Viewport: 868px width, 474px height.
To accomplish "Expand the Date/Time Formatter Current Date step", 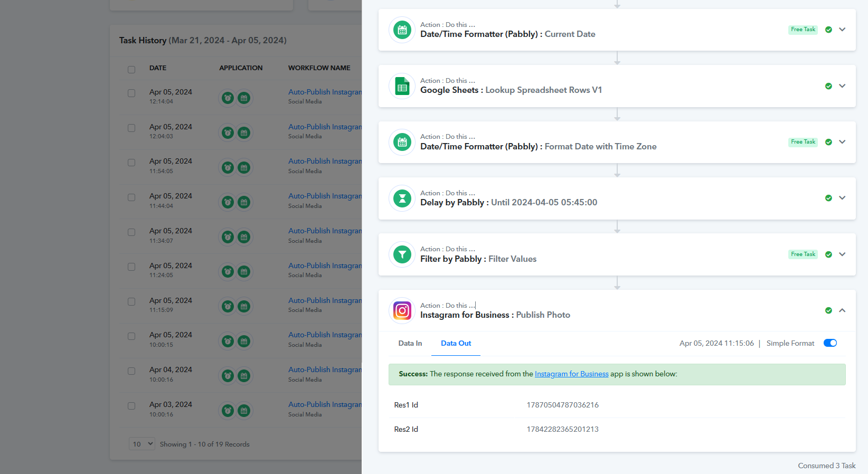I will click(x=842, y=30).
